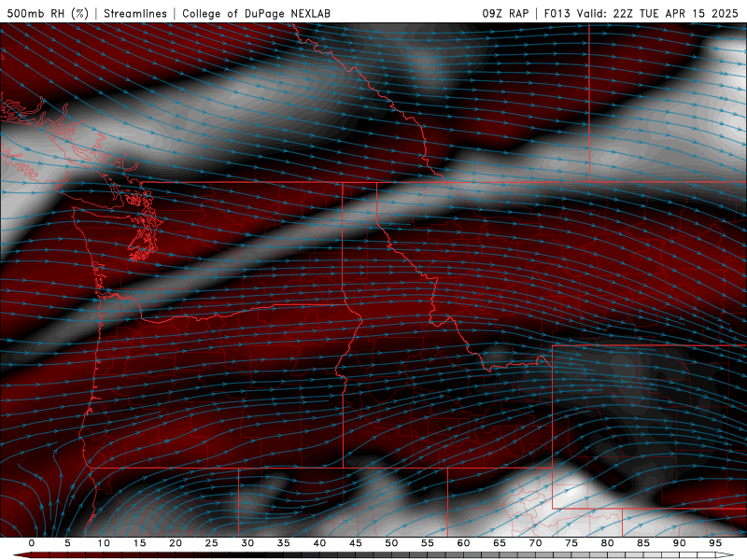
Task: Click the colorbar label "20"
Action: click(x=176, y=543)
